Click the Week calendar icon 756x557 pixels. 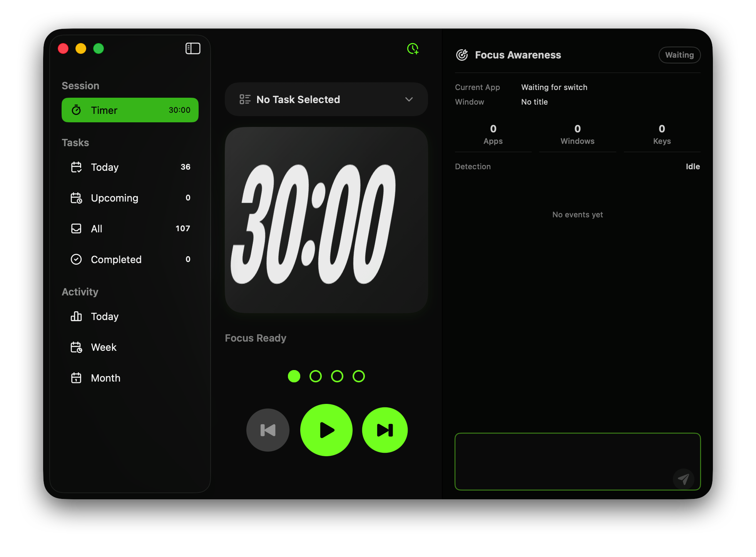tap(76, 347)
